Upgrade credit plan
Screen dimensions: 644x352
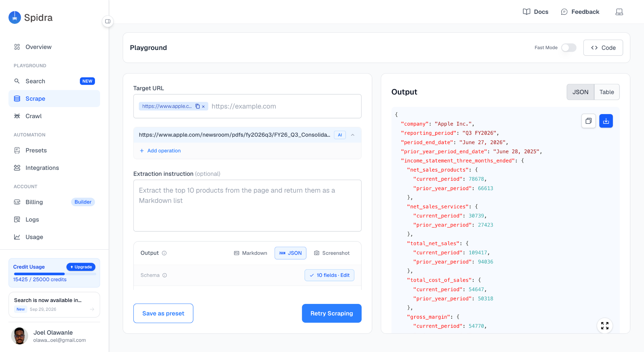pos(81,267)
